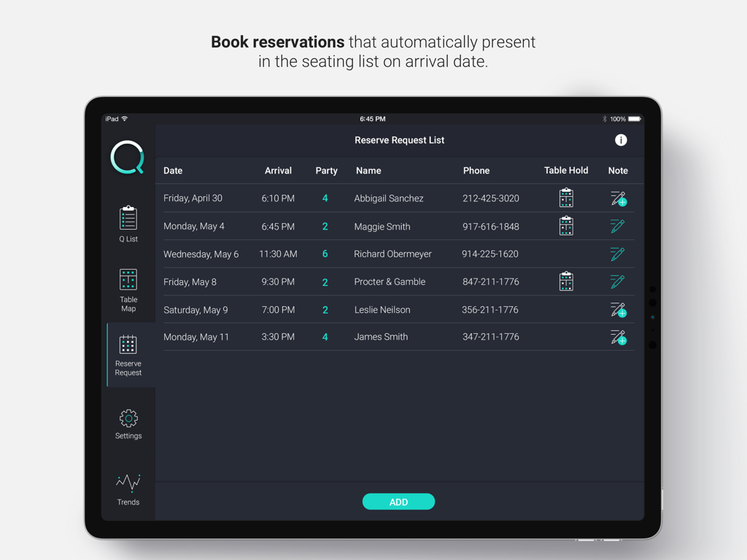747x560 pixels.
Task: Edit the note for Richard Obermeyer
Action: click(x=618, y=254)
